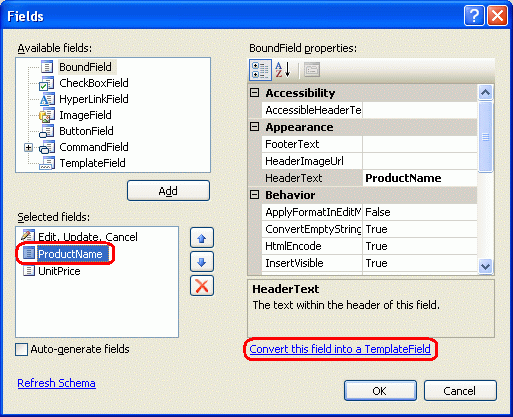Sort properties alphabetically with A-Z icon
Viewport: 513px width, 417px height.
[x=283, y=70]
